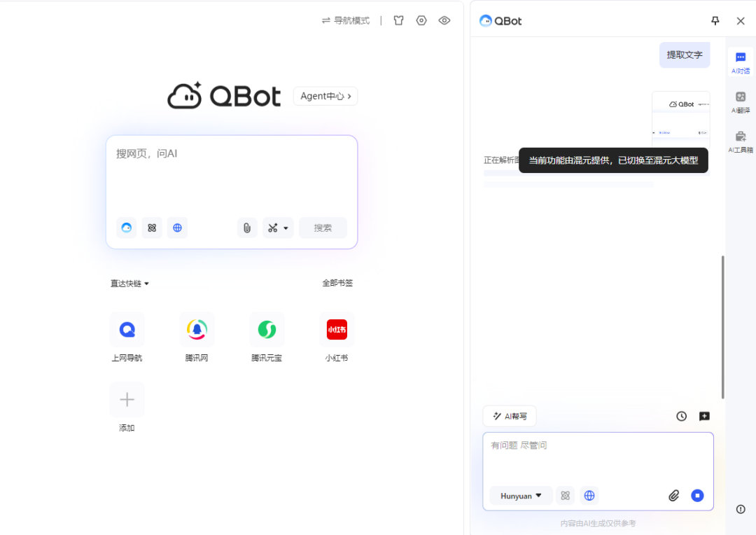Screen dimensions: 756x535
Task: Open 全部书签 all bookmarks link
Action: [337, 283]
